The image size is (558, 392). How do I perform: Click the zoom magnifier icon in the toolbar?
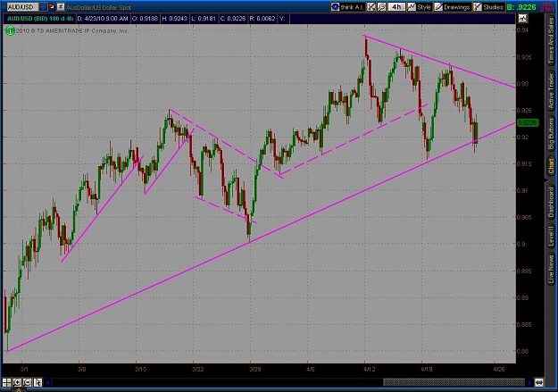(381, 7)
